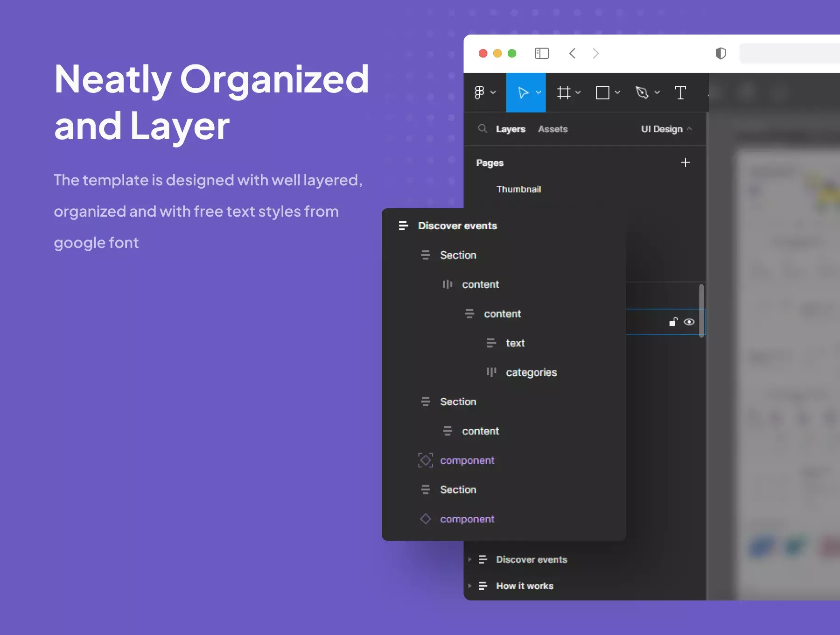The image size is (840, 635).
Task: Click the Pages section header
Action: click(490, 163)
